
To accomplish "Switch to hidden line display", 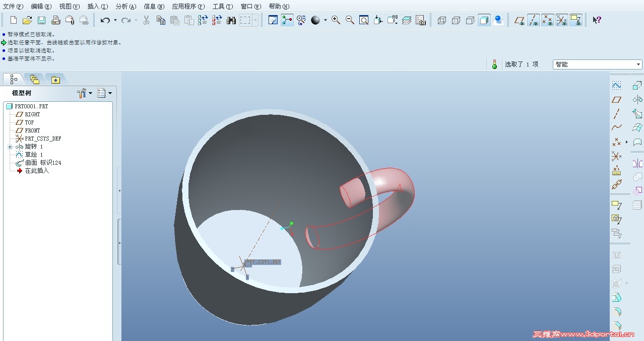I will 456,20.
